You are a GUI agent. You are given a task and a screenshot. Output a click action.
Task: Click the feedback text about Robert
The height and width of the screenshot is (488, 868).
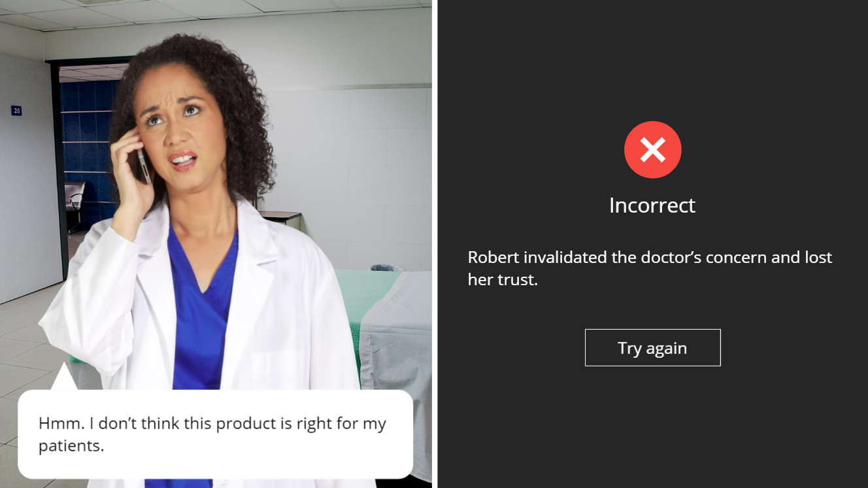[650, 268]
